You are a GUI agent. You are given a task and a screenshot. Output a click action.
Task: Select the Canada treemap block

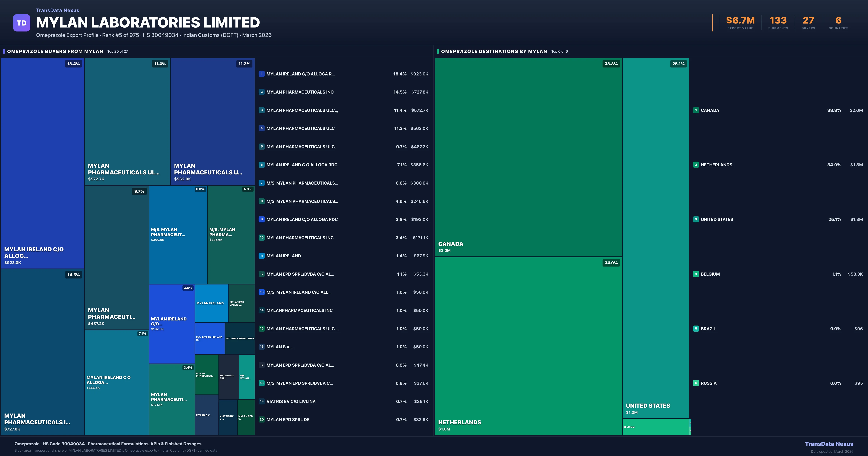pyautogui.click(x=528, y=157)
